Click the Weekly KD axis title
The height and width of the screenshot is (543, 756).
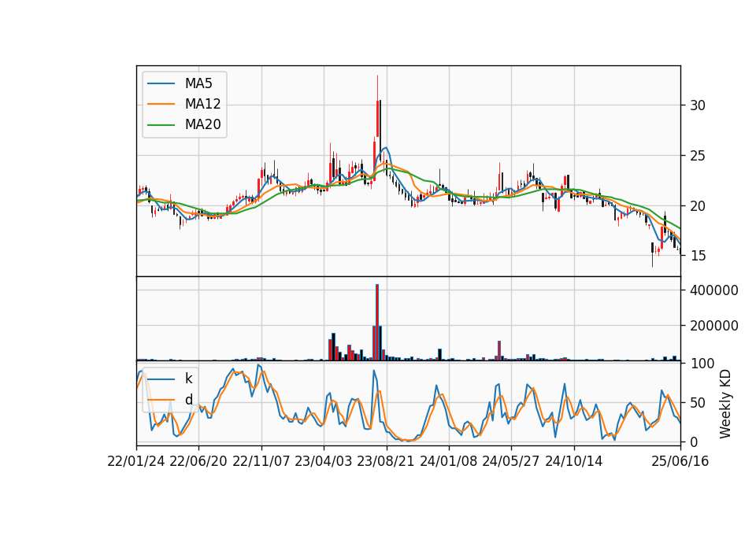pos(725,404)
